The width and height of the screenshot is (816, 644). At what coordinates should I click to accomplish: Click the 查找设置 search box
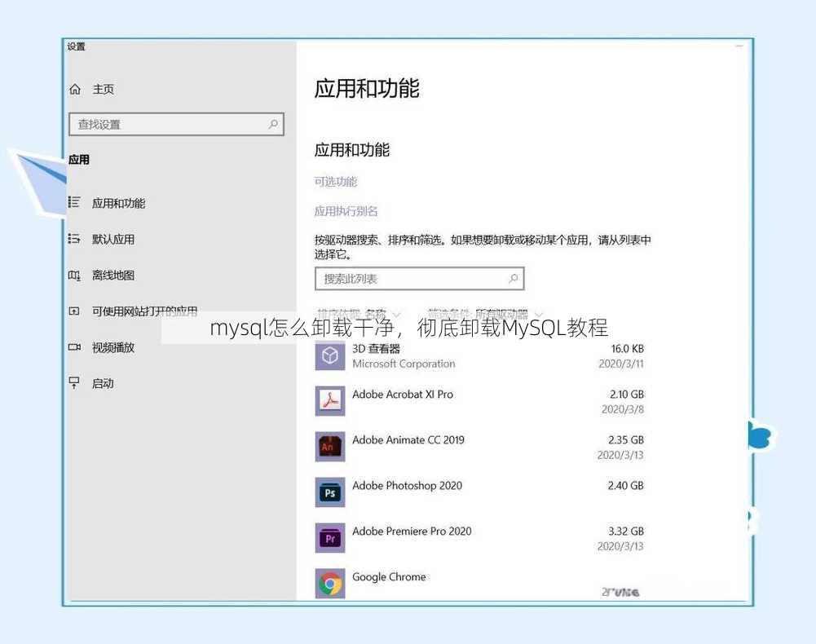[x=176, y=125]
